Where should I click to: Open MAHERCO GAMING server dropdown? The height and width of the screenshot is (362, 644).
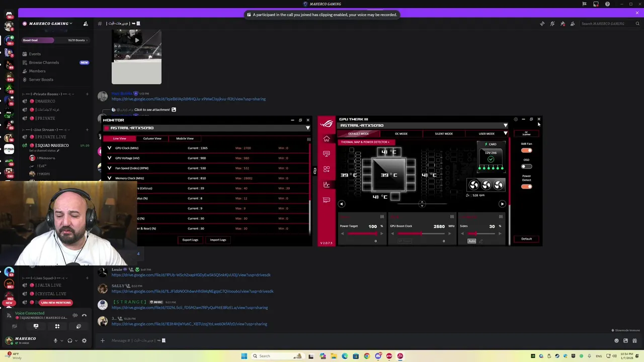pyautogui.click(x=50, y=24)
